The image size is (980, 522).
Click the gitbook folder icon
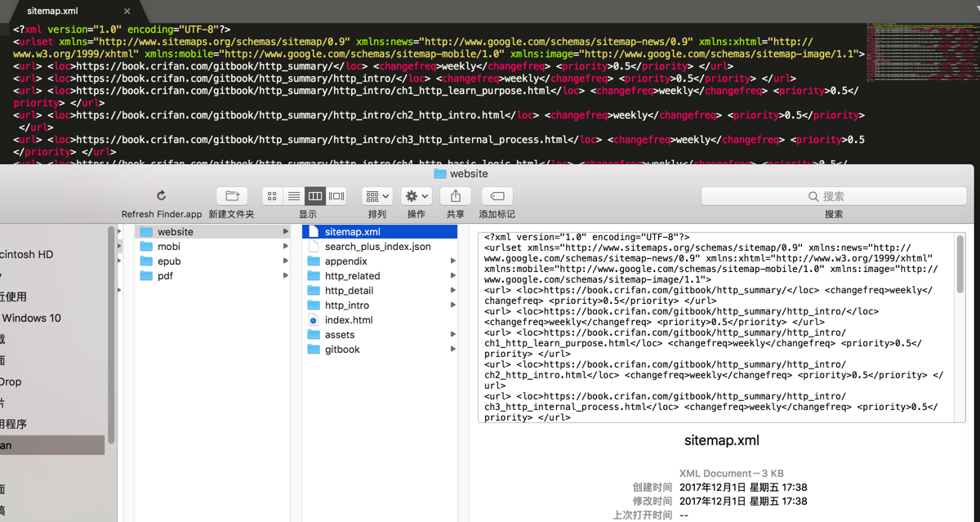click(x=314, y=350)
